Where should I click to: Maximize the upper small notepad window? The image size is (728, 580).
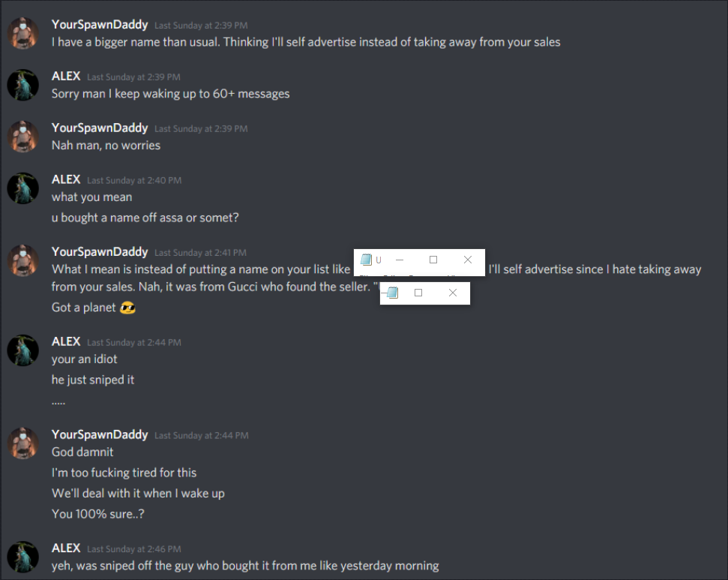click(x=433, y=260)
